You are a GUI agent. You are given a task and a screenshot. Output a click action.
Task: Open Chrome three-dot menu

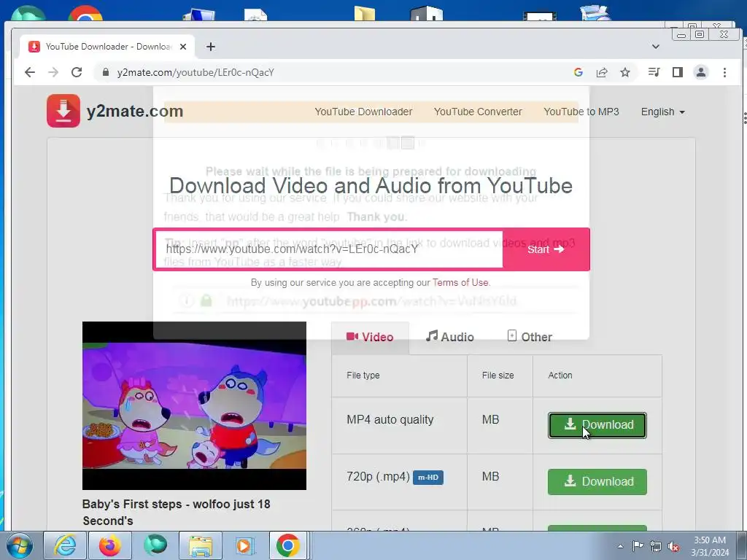tap(724, 72)
